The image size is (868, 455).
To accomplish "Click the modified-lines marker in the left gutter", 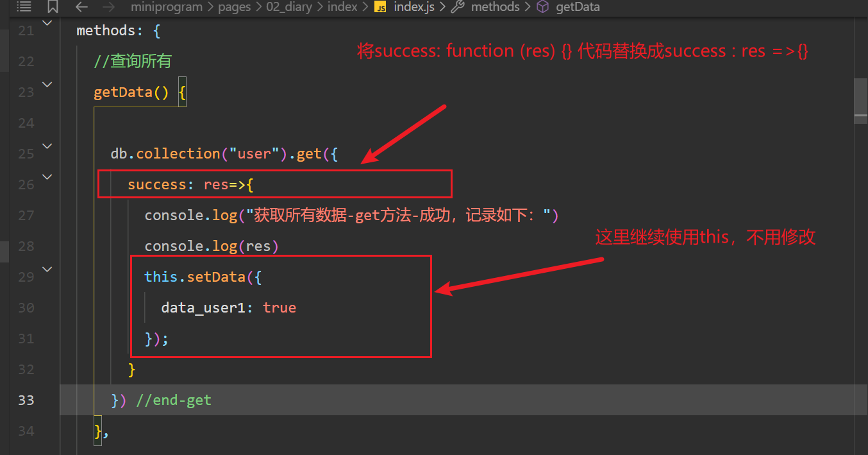I will pyautogui.click(x=4, y=252).
